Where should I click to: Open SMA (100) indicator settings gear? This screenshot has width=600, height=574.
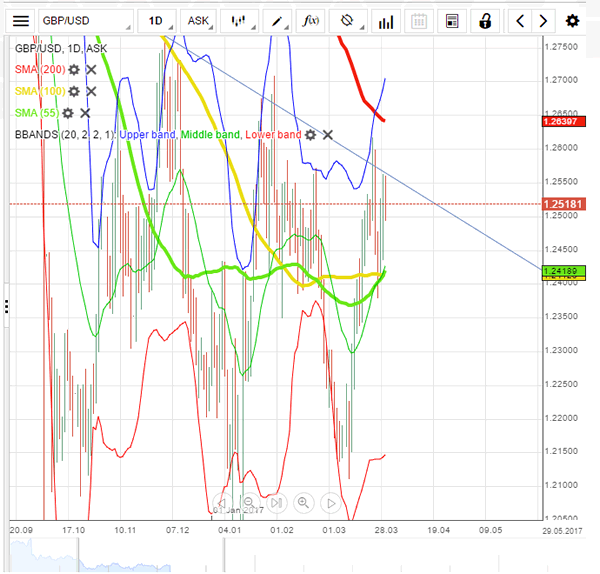tap(74, 91)
